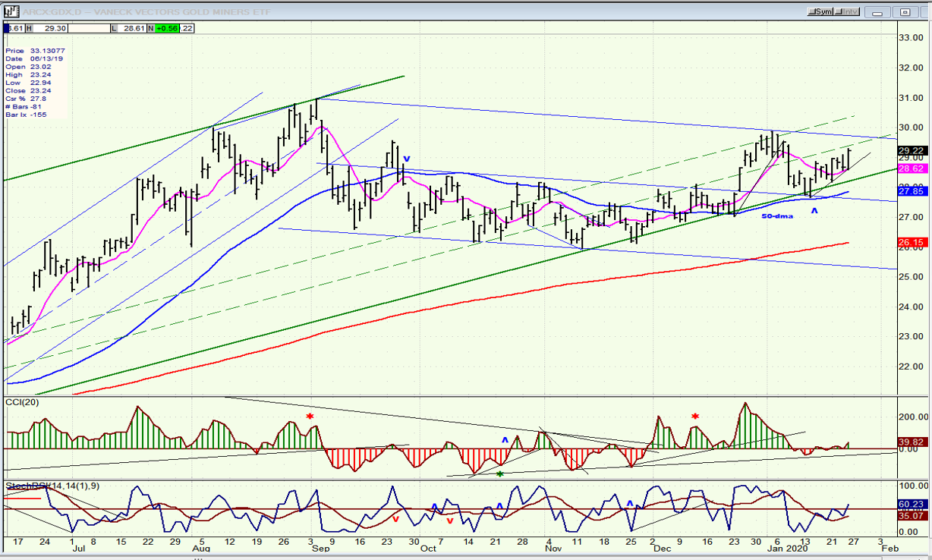Viewport: 932px width, 560px height.
Task: Click the green star marker in CCI panel
Action: [x=499, y=474]
